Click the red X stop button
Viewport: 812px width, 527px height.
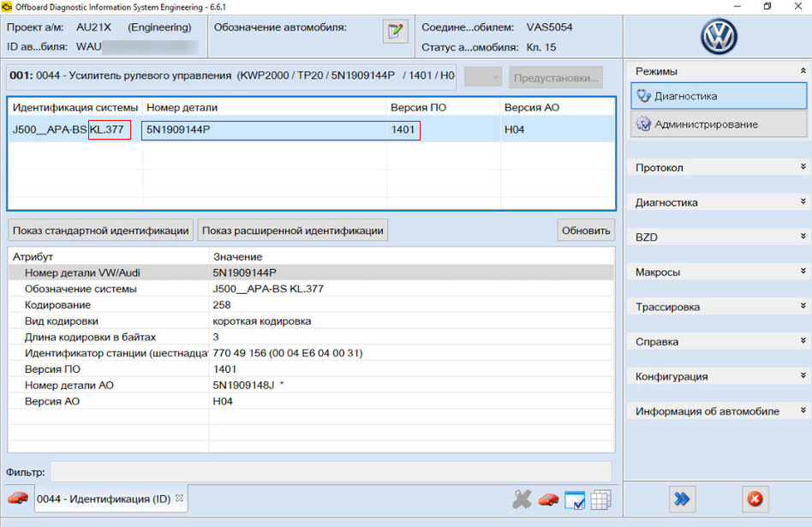(755, 499)
